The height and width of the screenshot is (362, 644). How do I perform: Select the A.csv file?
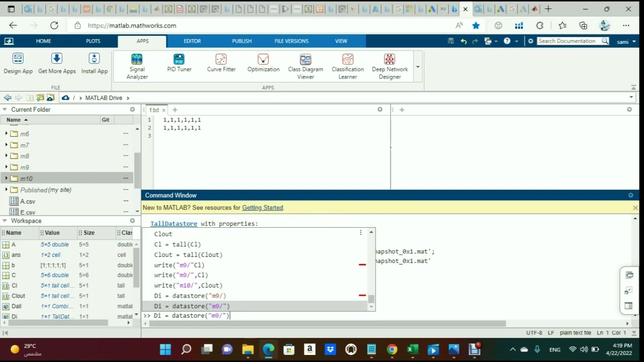click(x=28, y=201)
